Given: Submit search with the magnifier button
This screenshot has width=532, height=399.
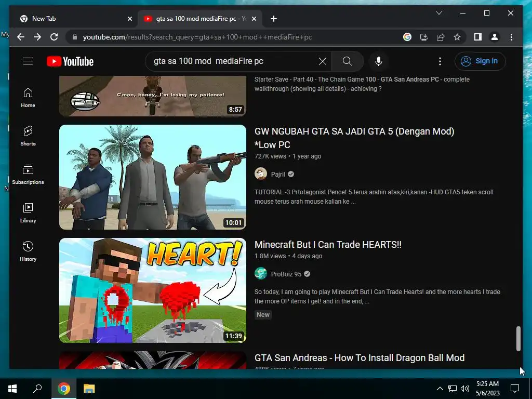Looking at the screenshot, I should [x=347, y=61].
